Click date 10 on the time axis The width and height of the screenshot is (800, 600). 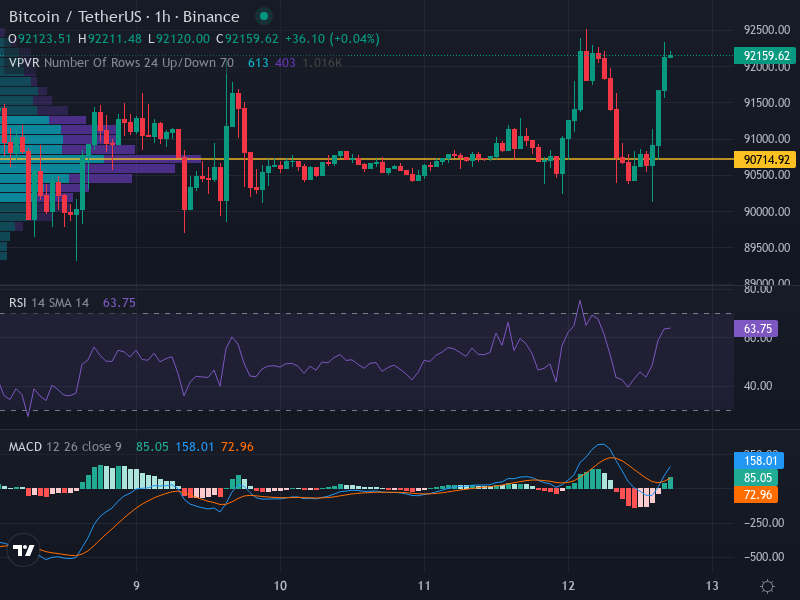280,586
